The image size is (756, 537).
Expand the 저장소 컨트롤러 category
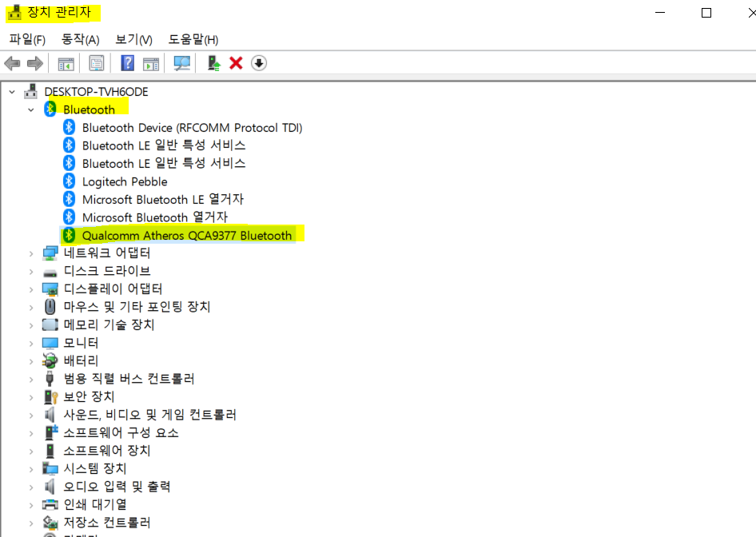31,523
